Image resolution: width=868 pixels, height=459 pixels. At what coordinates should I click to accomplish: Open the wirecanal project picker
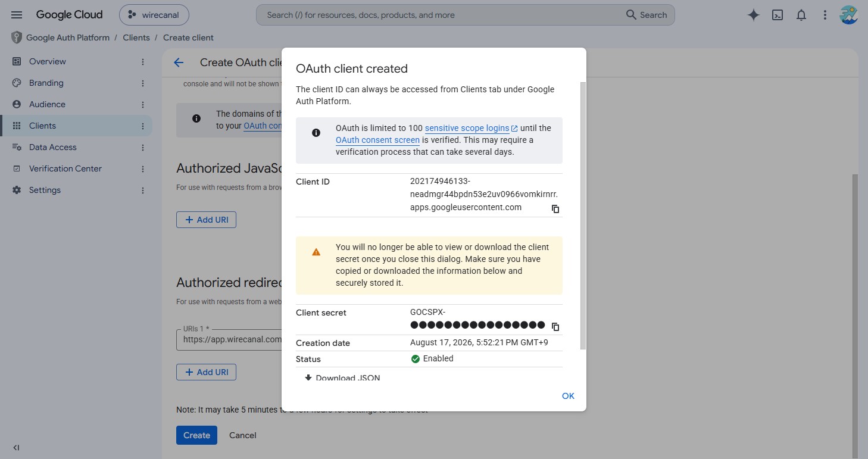coord(154,15)
